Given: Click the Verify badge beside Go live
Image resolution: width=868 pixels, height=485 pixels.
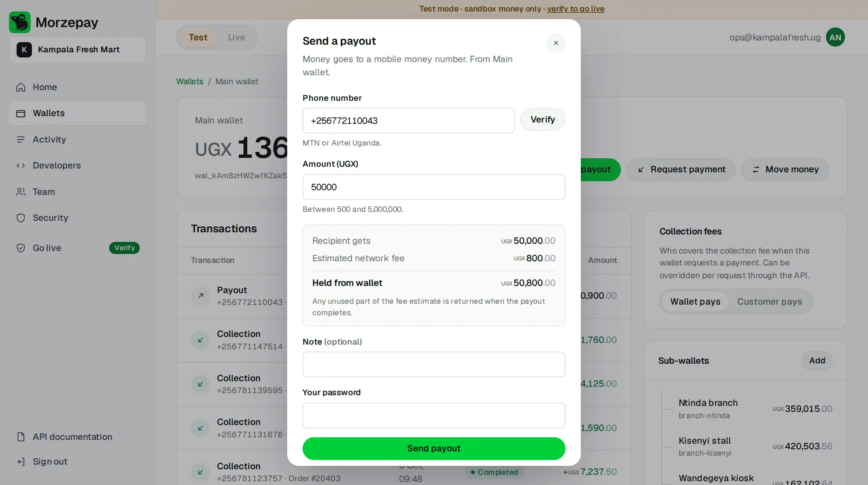Looking at the screenshot, I should point(124,248).
